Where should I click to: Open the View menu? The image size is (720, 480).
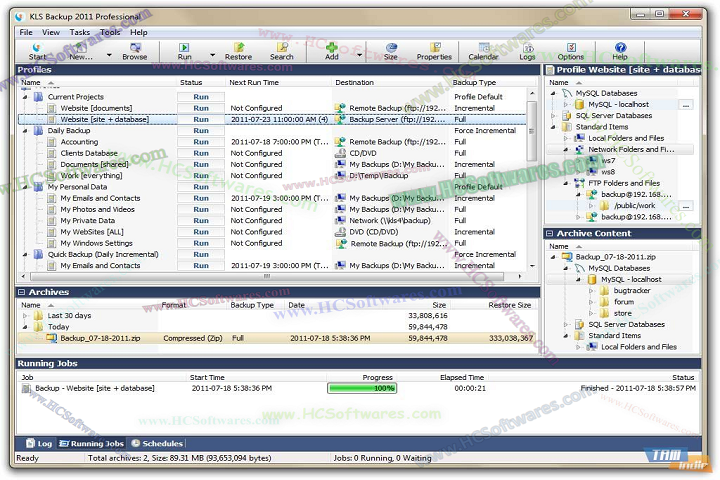51,32
